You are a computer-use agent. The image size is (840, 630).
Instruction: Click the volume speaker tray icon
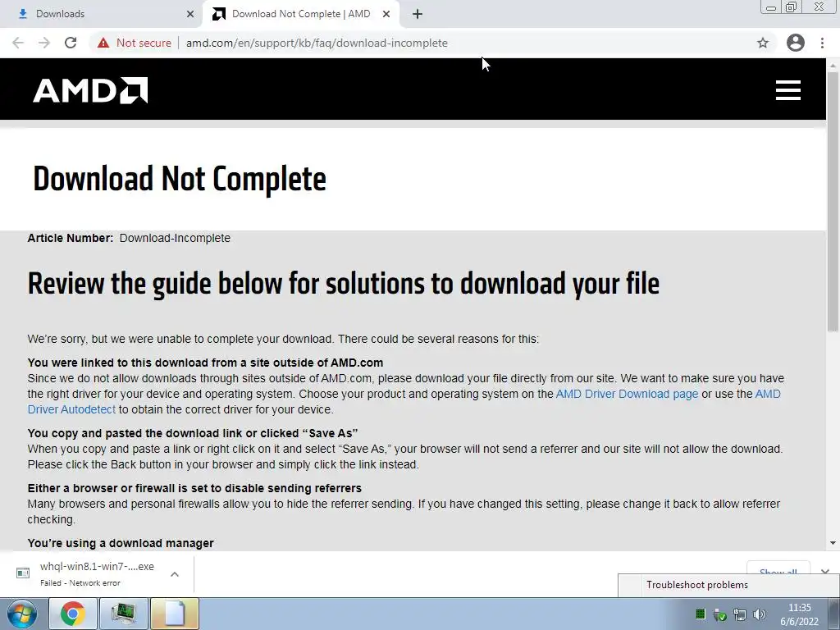tap(759, 614)
